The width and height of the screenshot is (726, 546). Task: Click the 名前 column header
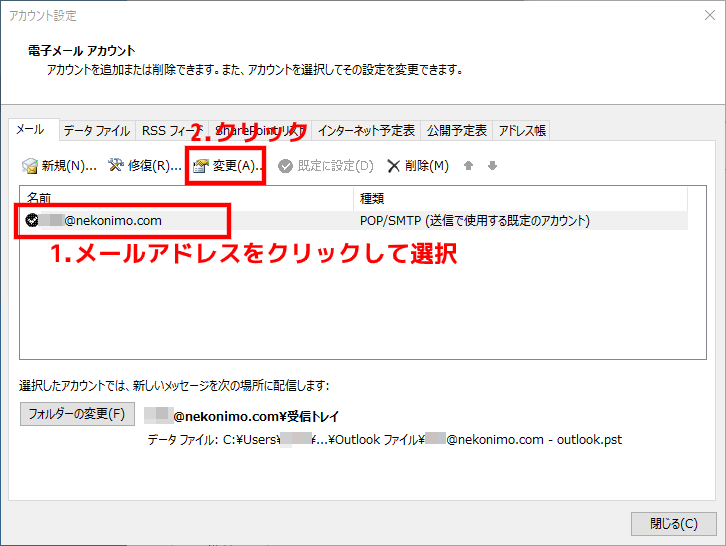point(186,198)
